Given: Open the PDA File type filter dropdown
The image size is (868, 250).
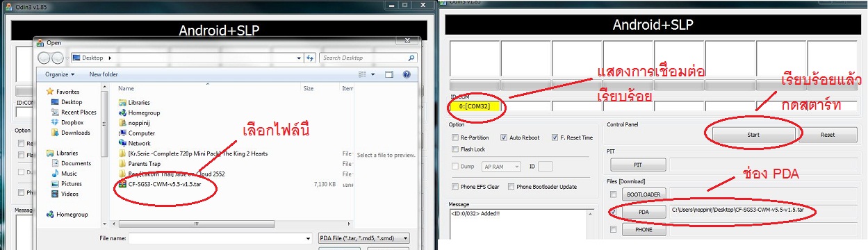Looking at the screenshot, I should coord(363,238).
